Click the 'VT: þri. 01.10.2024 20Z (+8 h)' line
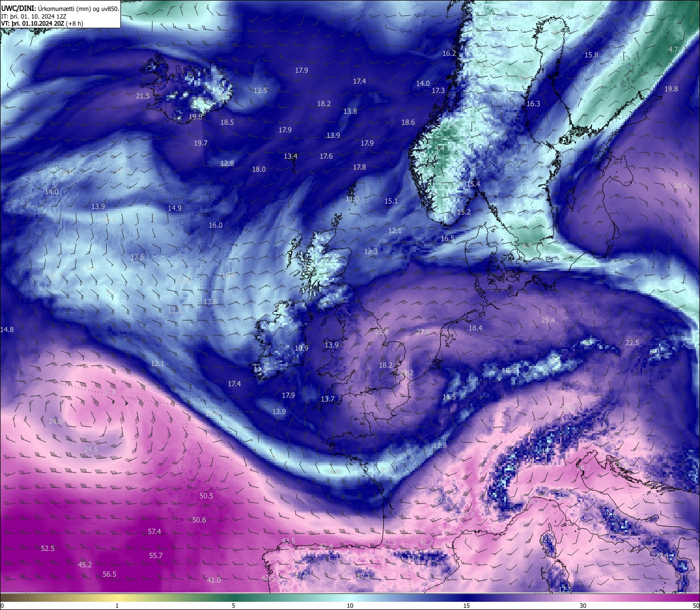Screen dimensions: 700x610 (42, 24)
